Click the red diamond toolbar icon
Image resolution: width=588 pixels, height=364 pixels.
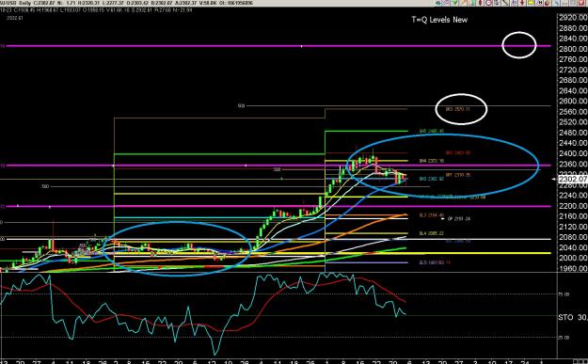(x=481, y=3)
